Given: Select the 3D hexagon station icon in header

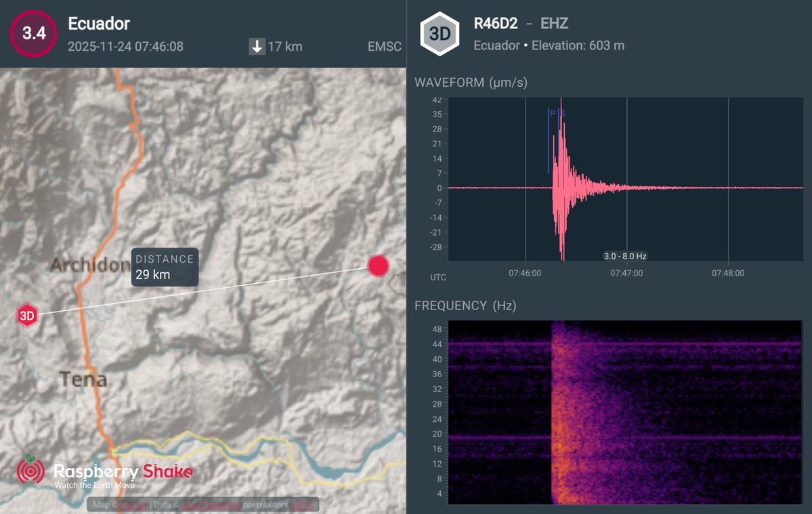Looking at the screenshot, I should point(439,33).
